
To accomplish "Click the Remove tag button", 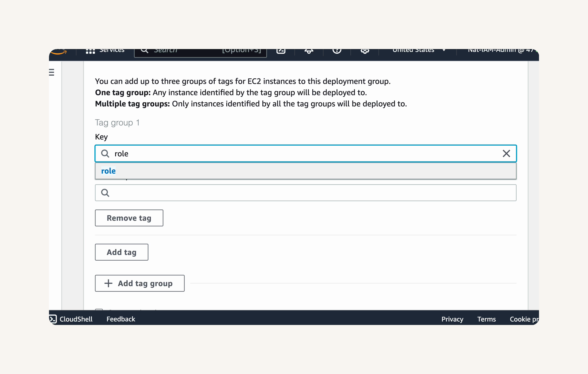I will pyautogui.click(x=129, y=218).
